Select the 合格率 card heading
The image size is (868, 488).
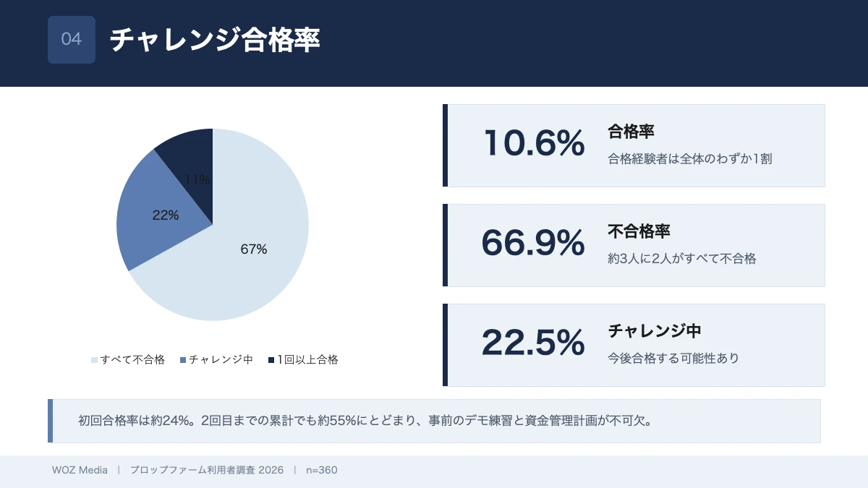click(x=631, y=132)
